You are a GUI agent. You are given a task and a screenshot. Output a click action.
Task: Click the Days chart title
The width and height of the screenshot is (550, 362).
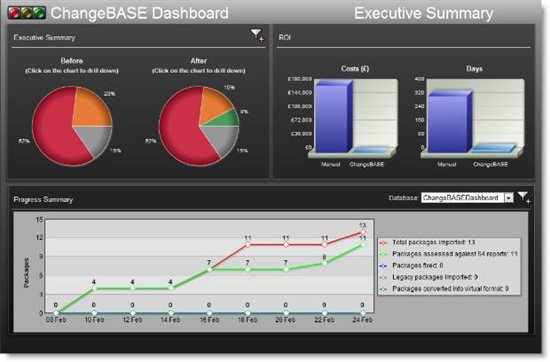tap(474, 69)
